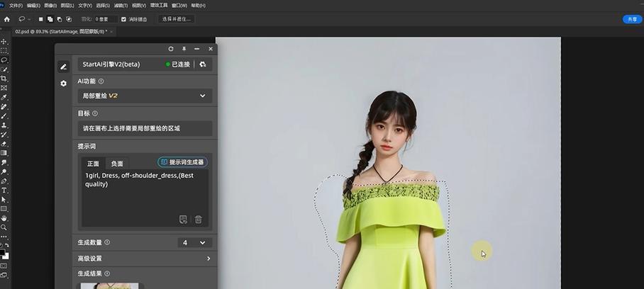Choose New Selection mode in options bar
This screenshot has height=289, width=644.
[40, 19]
